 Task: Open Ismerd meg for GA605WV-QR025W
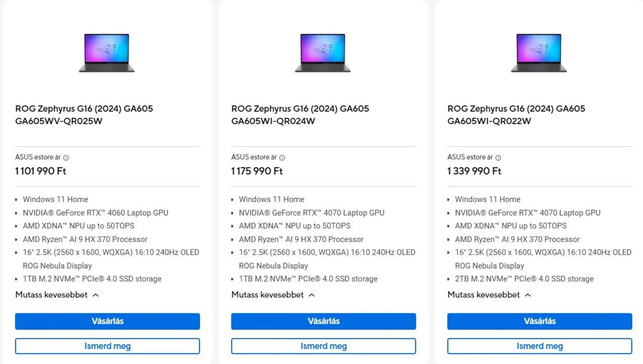[x=107, y=346]
